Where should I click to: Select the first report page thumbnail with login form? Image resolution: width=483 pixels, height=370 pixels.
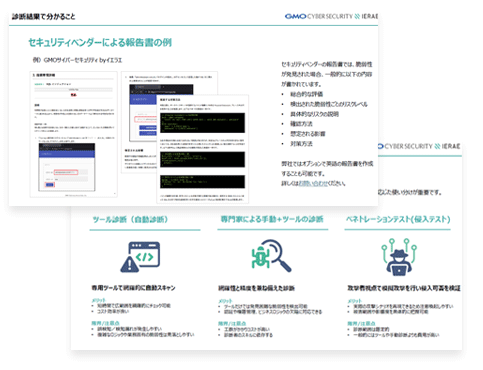click(74, 134)
